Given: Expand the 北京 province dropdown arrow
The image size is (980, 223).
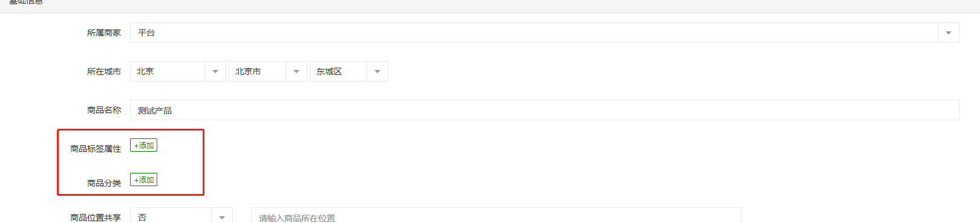Looking at the screenshot, I should (215, 71).
